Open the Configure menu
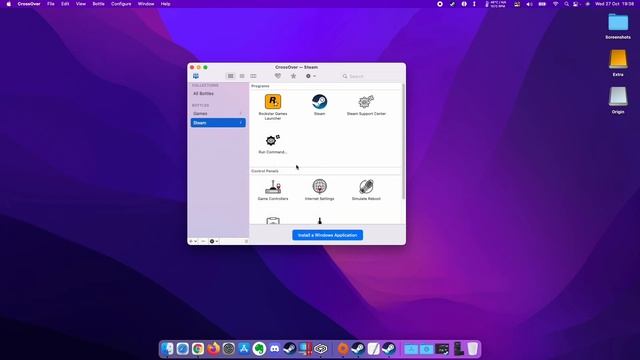This screenshot has width=640, height=360. click(121, 4)
